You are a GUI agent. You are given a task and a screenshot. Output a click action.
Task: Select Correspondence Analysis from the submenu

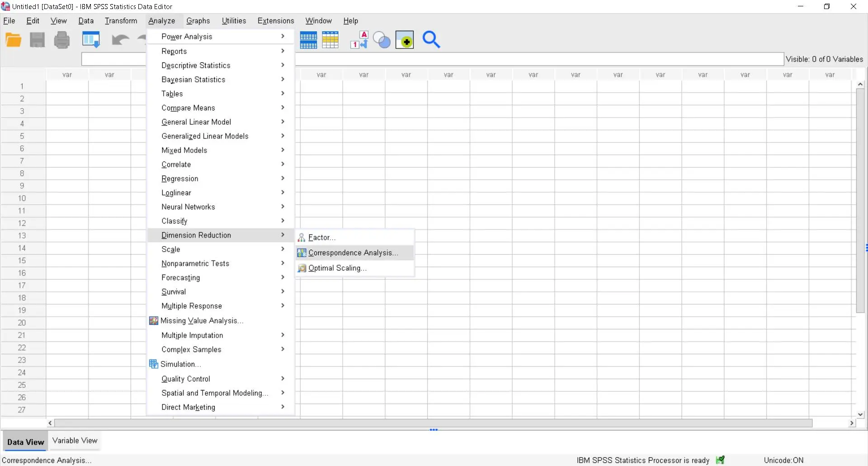point(353,253)
